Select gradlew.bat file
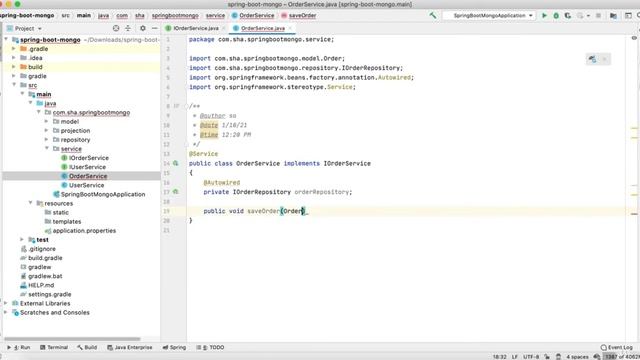 [45, 276]
